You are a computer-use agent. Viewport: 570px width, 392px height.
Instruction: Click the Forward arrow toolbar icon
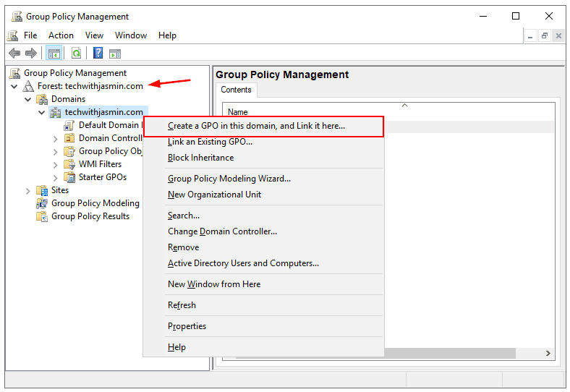pyautogui.click(x=31, y=54)
